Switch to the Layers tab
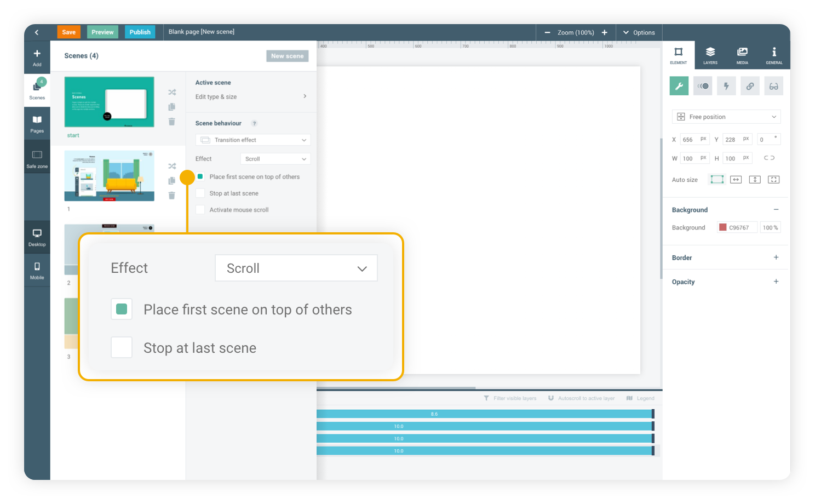The width and height of the screenshot is (815, 504). (710, 55)
